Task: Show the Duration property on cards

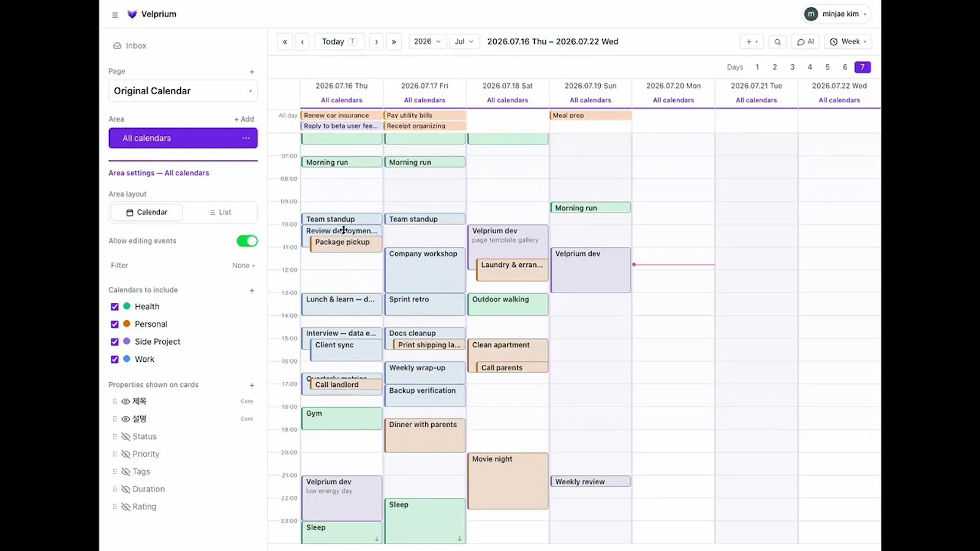Action: coord(126,489)
